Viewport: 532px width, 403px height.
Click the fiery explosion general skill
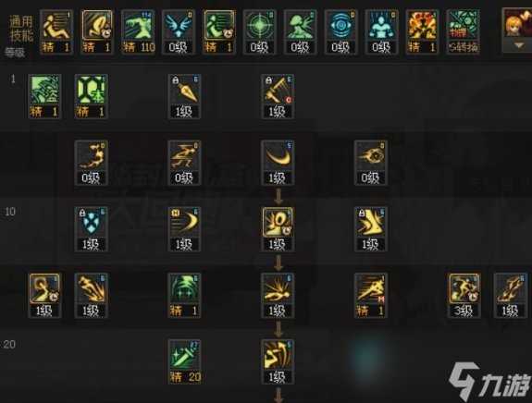423,31
